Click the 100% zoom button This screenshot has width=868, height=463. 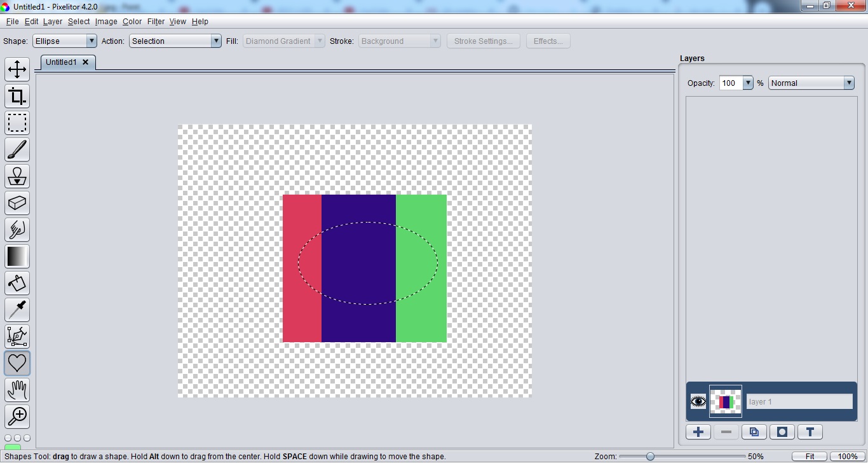tap(848, 456)
